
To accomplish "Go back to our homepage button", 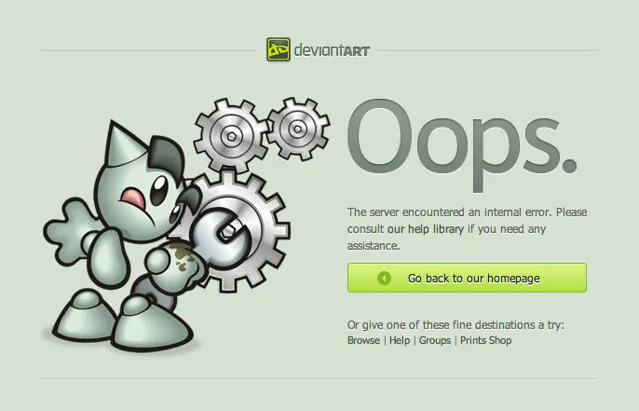I will pos(467,278).
